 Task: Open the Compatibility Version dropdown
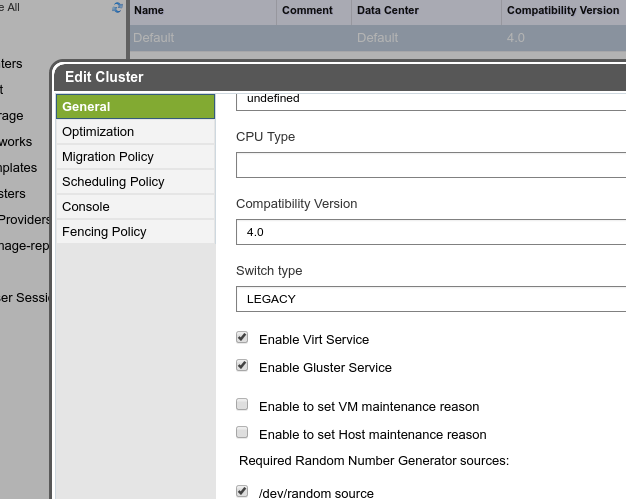click(430, 232)
